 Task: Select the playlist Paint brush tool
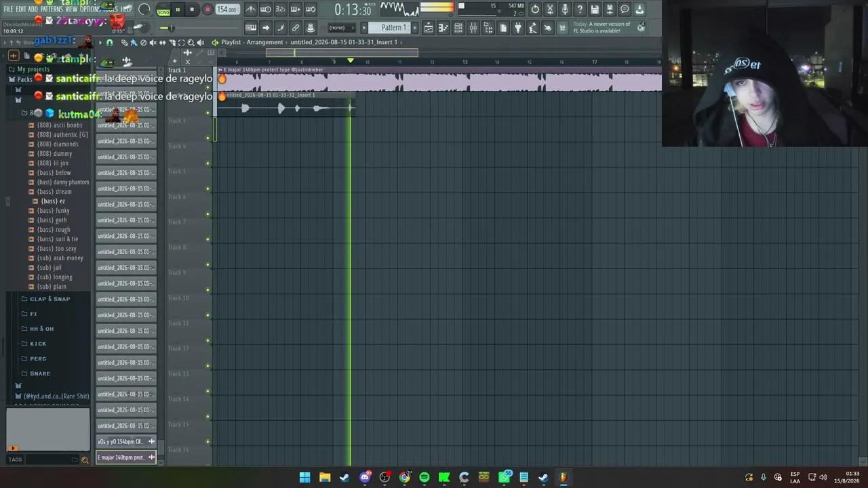point(134,43)
